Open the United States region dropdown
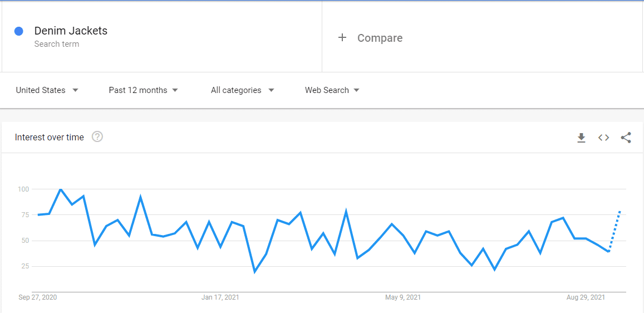This screenshot has height=313, width=644. [47, 90]
